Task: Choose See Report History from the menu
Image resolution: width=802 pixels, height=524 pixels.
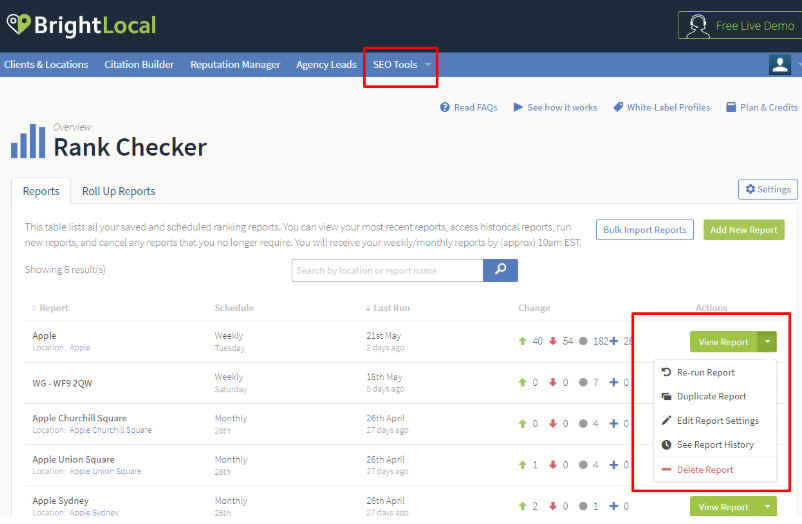Action: (x=715, y=445)
